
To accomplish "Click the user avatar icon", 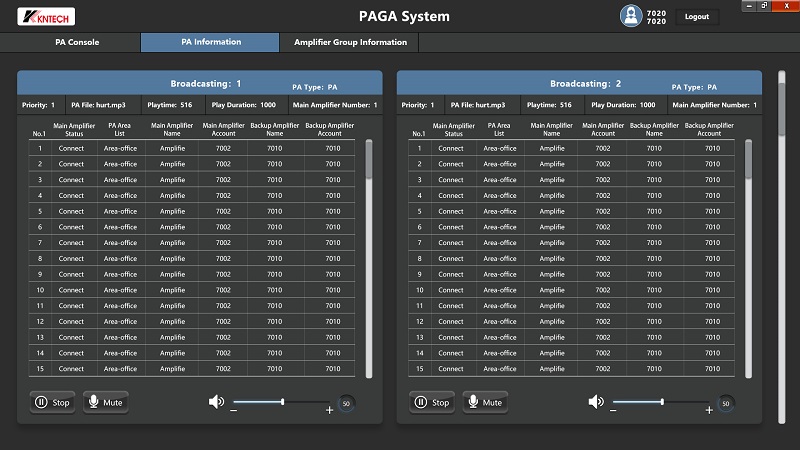I will (630, 16).
